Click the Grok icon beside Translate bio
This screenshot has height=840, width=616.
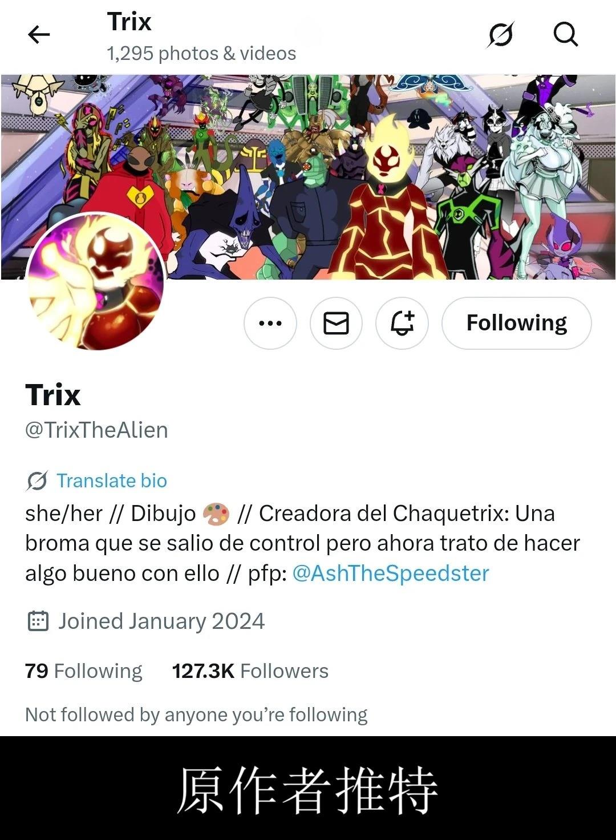click(37, 481)
